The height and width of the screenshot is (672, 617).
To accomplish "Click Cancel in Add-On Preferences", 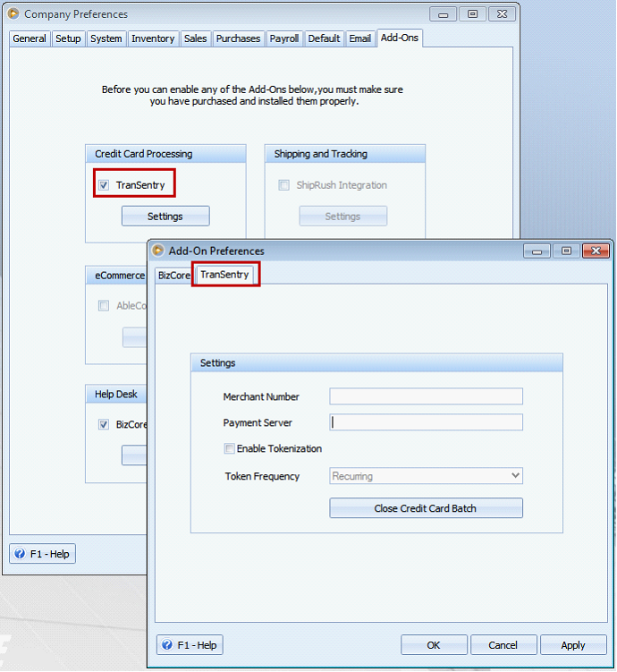I will pos(503,644).
